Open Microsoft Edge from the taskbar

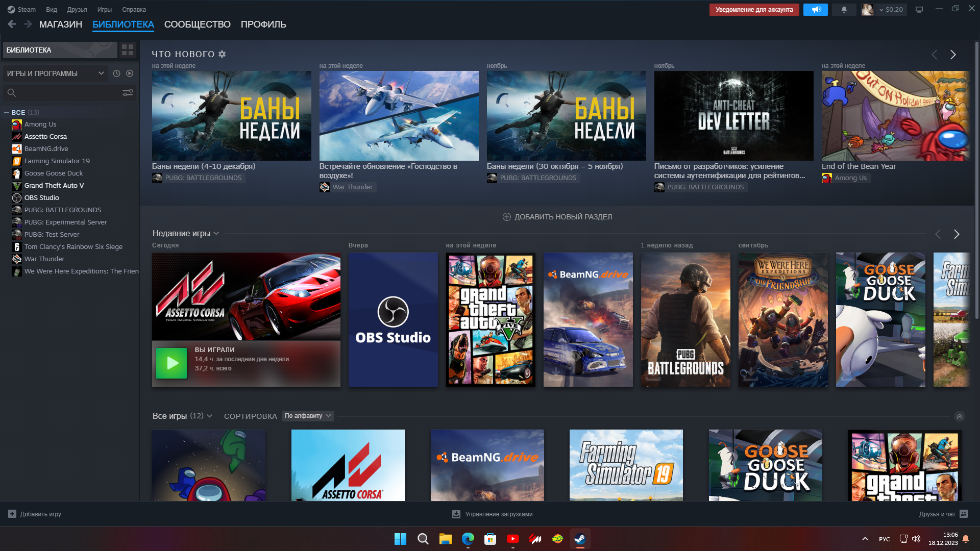point(468,539)
